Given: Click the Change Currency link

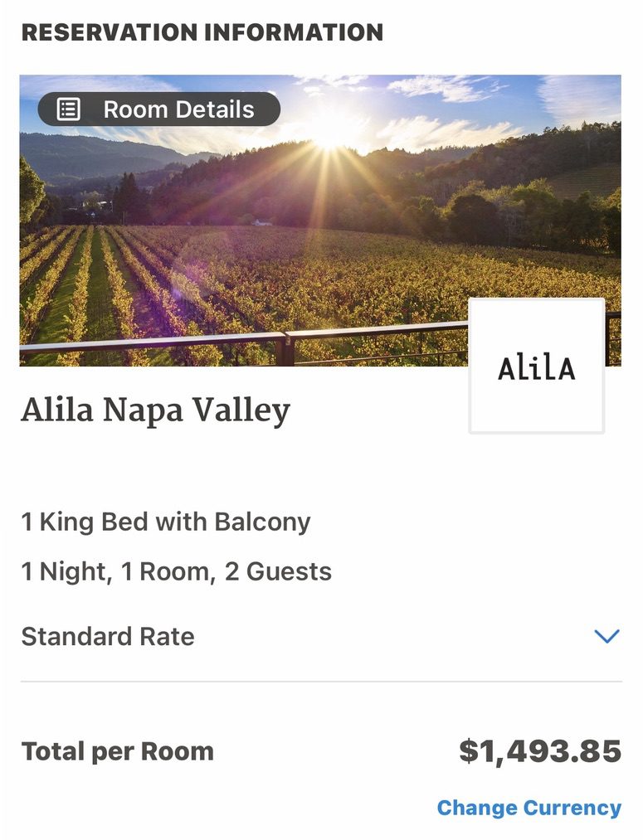Looking at the screenshot, I should 529,808.
